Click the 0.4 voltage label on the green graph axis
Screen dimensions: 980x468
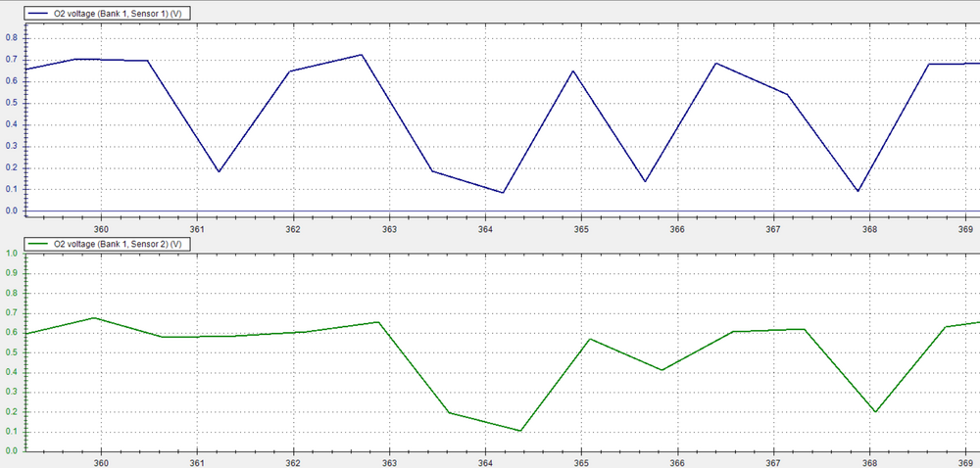11,372
